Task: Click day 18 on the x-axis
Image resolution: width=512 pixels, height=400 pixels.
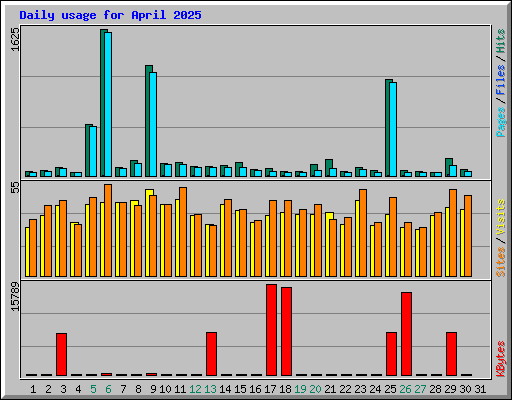Action: tap(285, 389)
